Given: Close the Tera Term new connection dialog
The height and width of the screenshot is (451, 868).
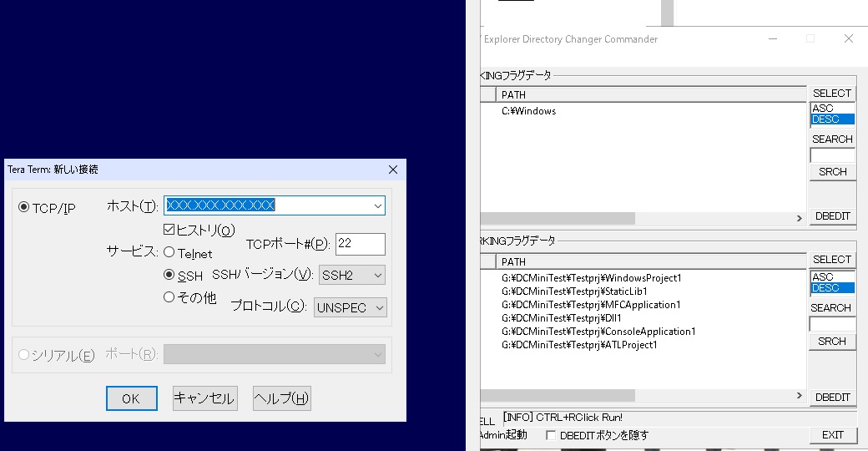Looking at the screenshot, I should click(x=393, y=170).
